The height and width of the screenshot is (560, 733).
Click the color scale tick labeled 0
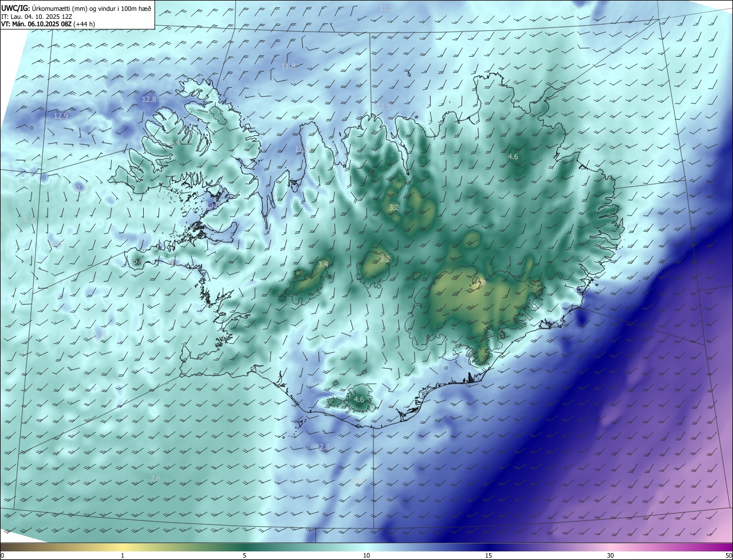click(2, 555)
